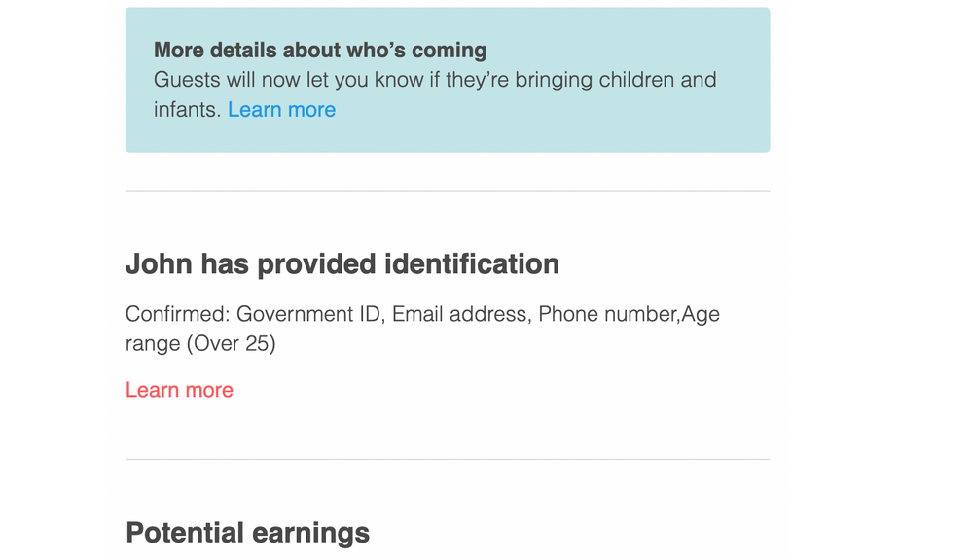Click the word "John" in the heading
The height and width of the screenshot is (560, 972).
[x=159, y=264]
